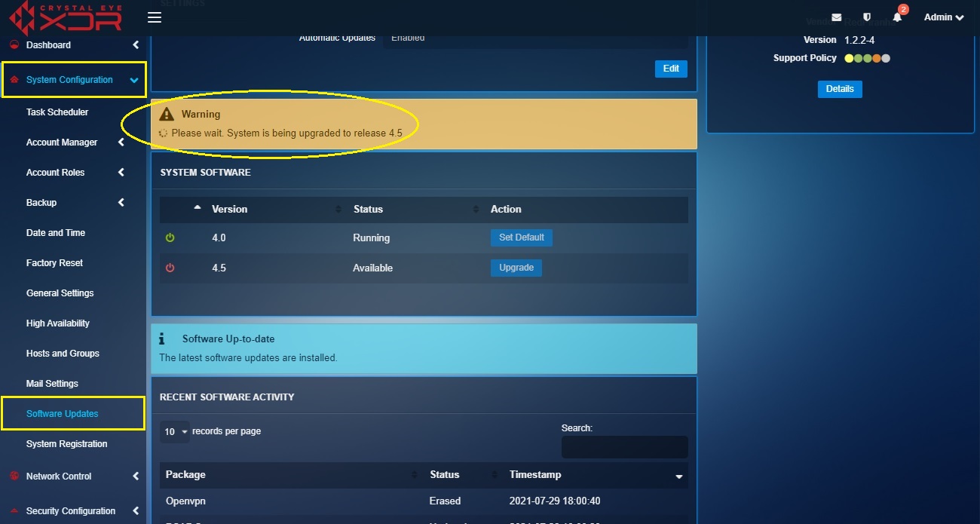980x524 pixels.
Task: Open the mail envelope icon
Action: click(x=837, y=17)
